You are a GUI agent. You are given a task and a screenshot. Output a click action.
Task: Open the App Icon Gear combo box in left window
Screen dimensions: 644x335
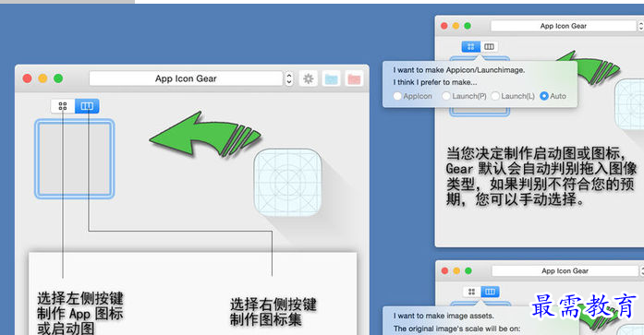pos(186,78)
